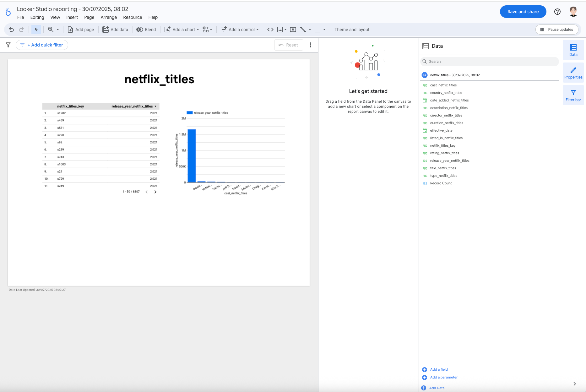Open the Resource menu
The height and width of the screenshot is (392, 586).
133,17
